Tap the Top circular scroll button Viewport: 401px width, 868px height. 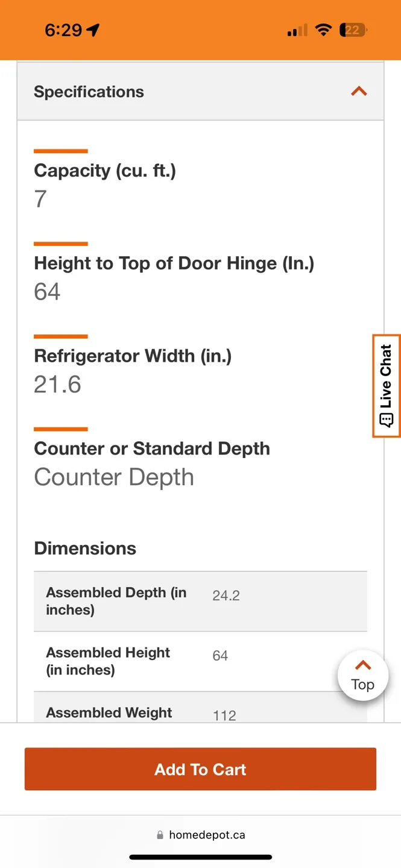click(x=362, y=675)
